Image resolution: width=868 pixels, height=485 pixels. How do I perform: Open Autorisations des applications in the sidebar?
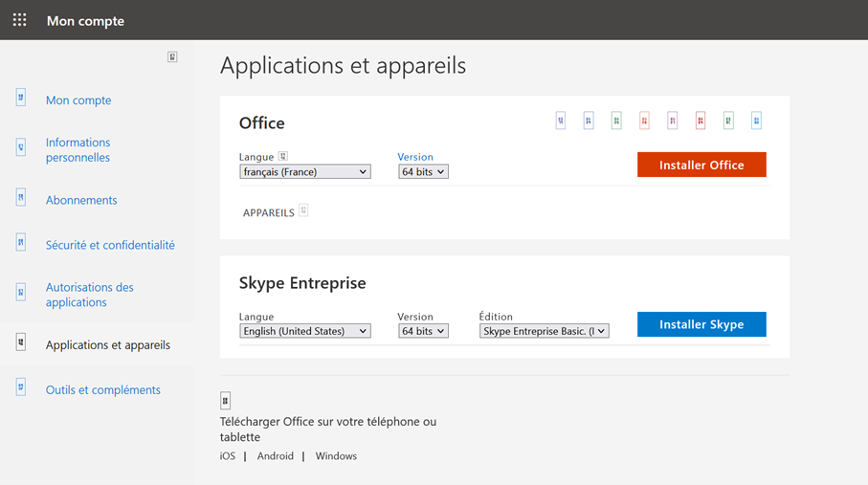tap(90, 295)
